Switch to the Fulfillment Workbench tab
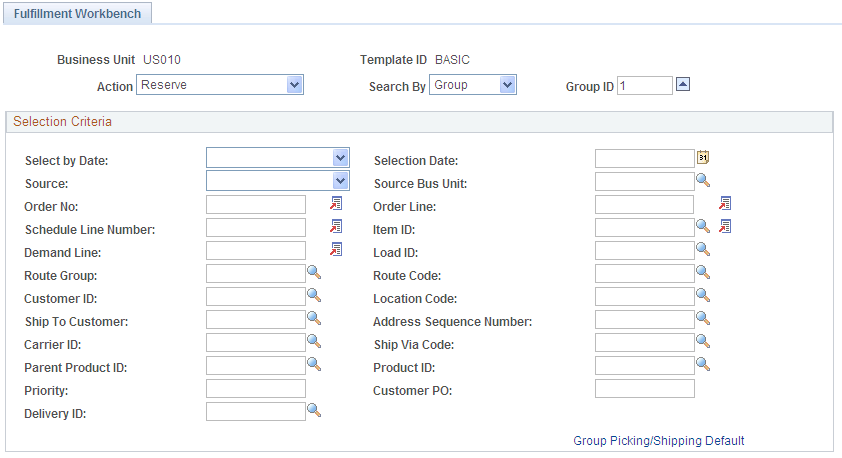842x458 pixels. (x=77, y=13)
